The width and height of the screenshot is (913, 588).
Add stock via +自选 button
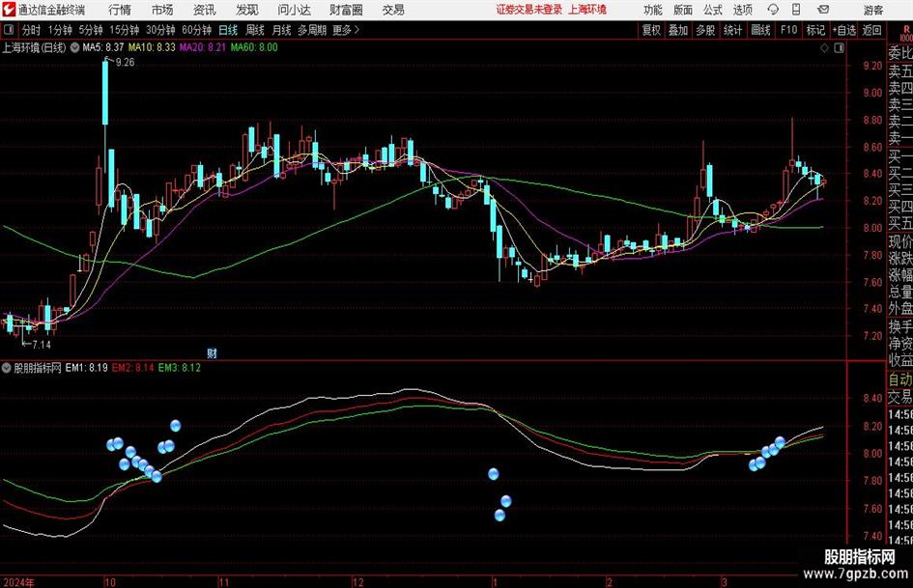[844, 30]
